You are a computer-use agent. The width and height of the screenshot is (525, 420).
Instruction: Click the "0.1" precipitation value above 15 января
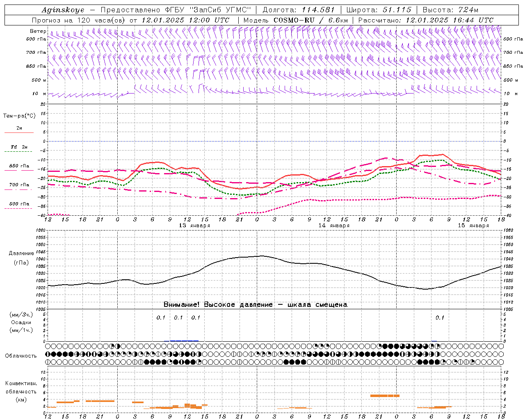[440, 317]
